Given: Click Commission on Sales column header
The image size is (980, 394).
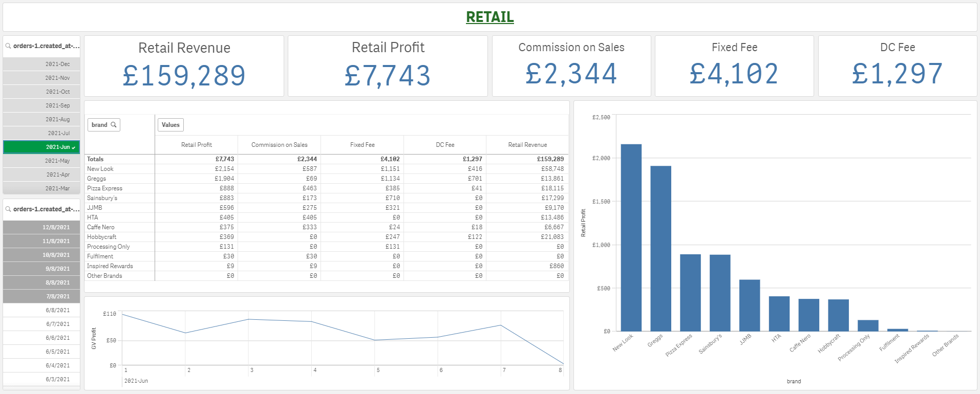Looking at the screenshot, I should [279, 145].
